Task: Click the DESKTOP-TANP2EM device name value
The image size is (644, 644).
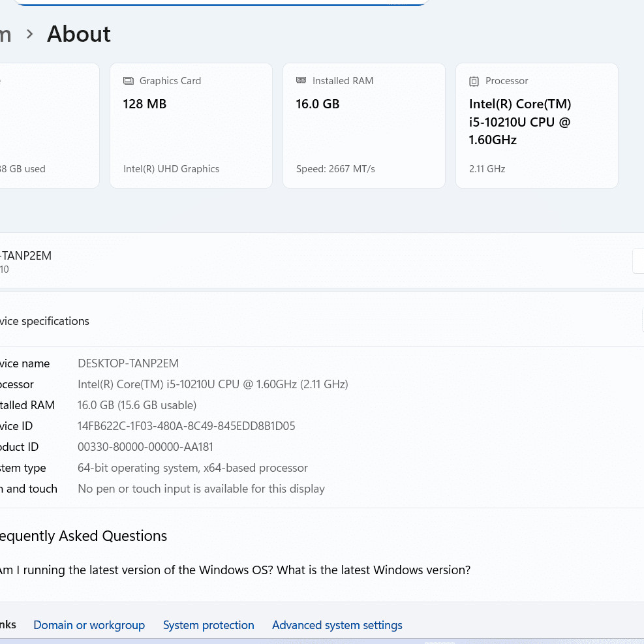Action: [128, 363]
